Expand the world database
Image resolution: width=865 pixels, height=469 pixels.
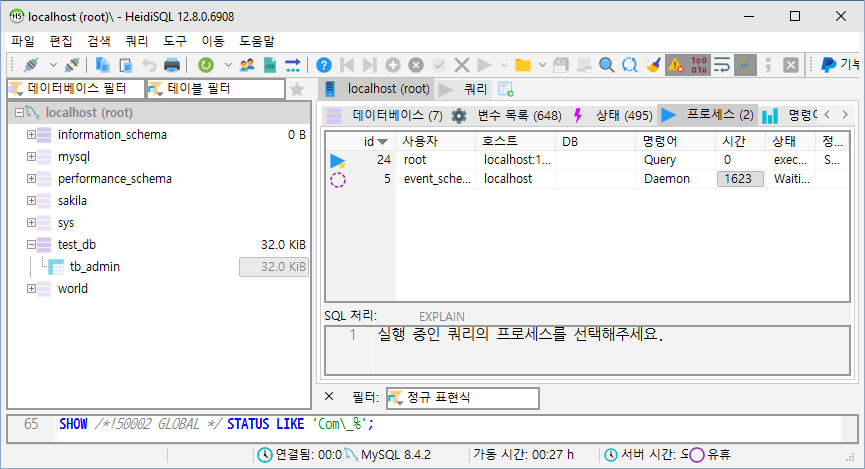(x=31, y=289)
